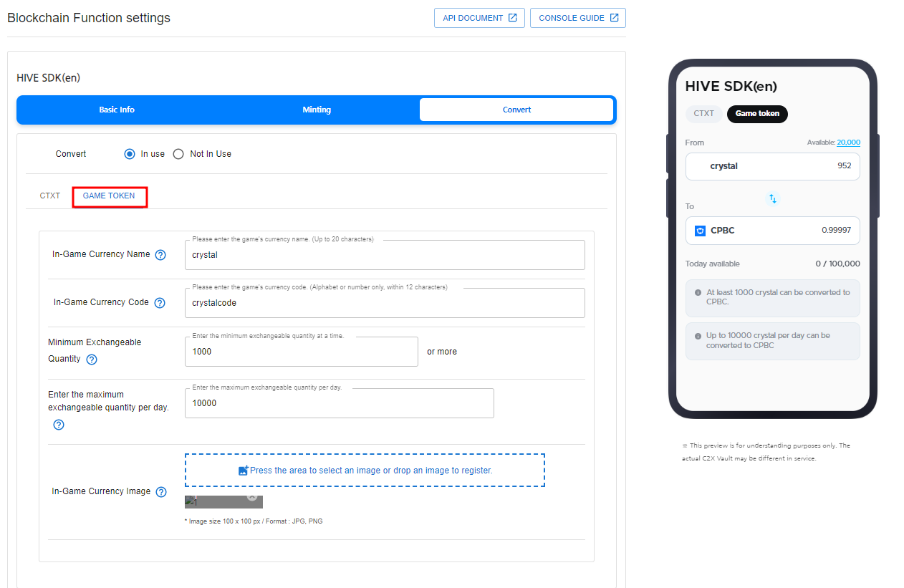The height and width of the screenshot is (588, 904).
Task: Click the image size format note
Action: click(254, 521)
